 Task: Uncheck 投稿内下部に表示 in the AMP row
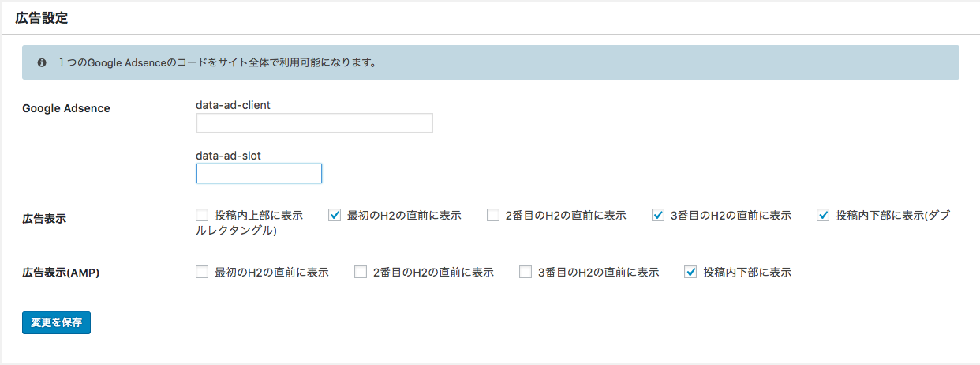[x=690, y=273]
